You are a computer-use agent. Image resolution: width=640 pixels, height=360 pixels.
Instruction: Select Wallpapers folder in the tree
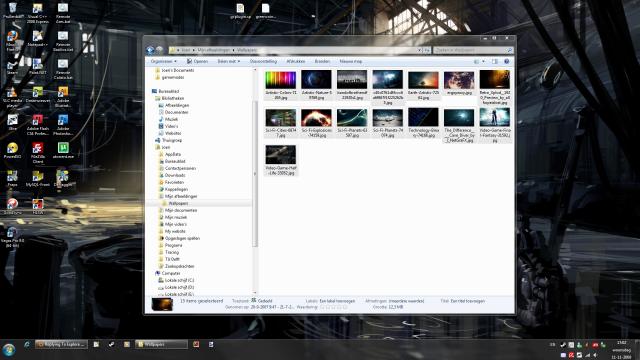click(x=175, y=203)
